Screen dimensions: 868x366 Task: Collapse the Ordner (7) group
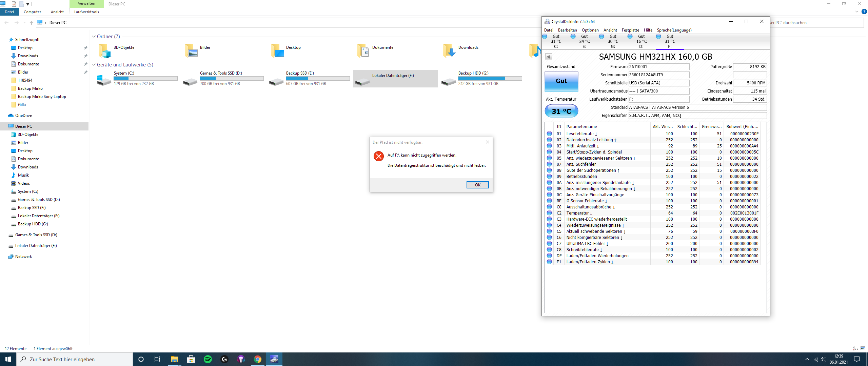pos(94,37)
